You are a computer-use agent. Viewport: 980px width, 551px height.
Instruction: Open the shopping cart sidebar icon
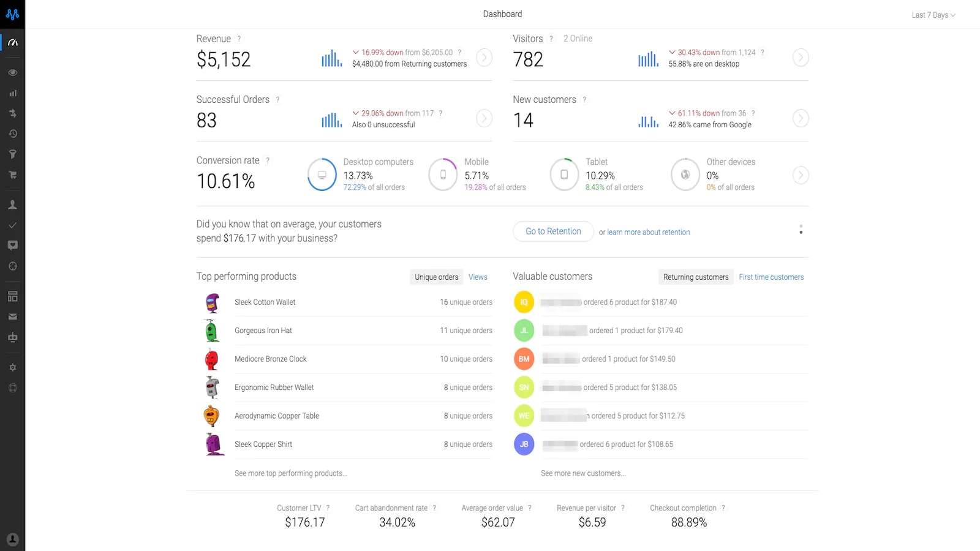click(12, 174)
